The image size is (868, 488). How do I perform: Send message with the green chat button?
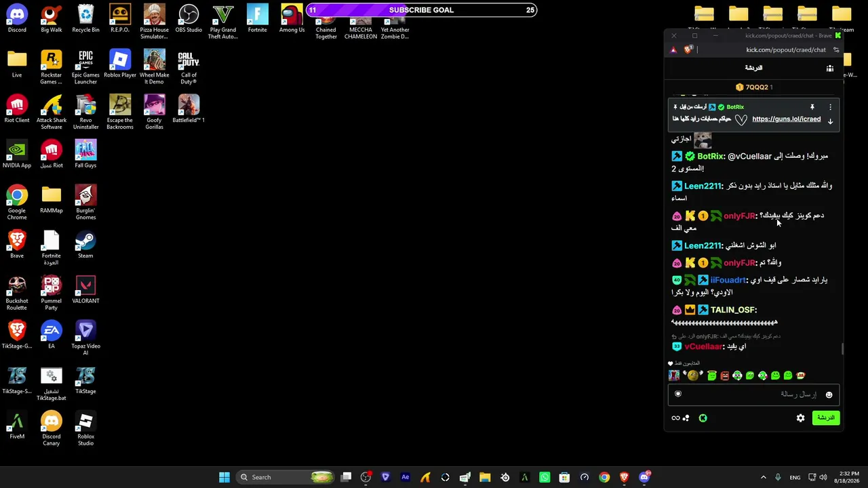826,418
